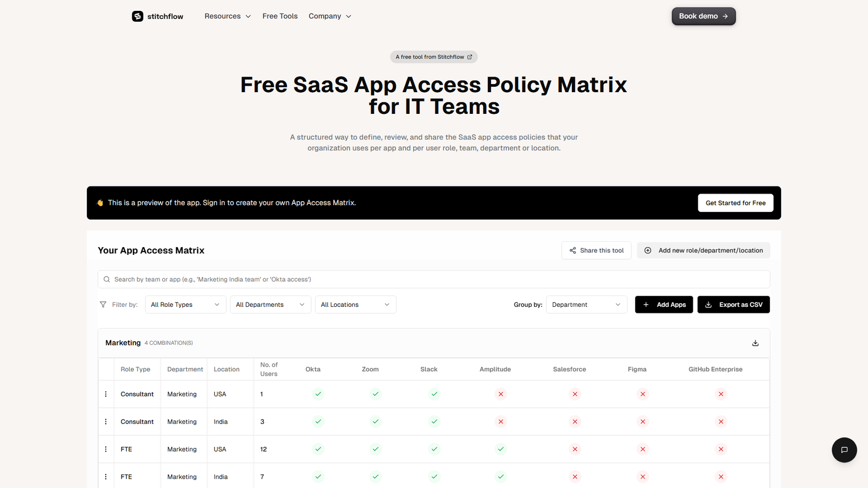
Task: Click the Stitchflow logo icon
Action: [137, 16]
